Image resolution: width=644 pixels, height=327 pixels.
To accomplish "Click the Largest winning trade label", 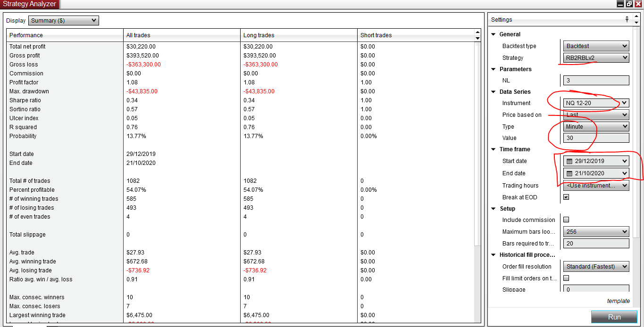I will pyautogui.click(x=37, y=315).
